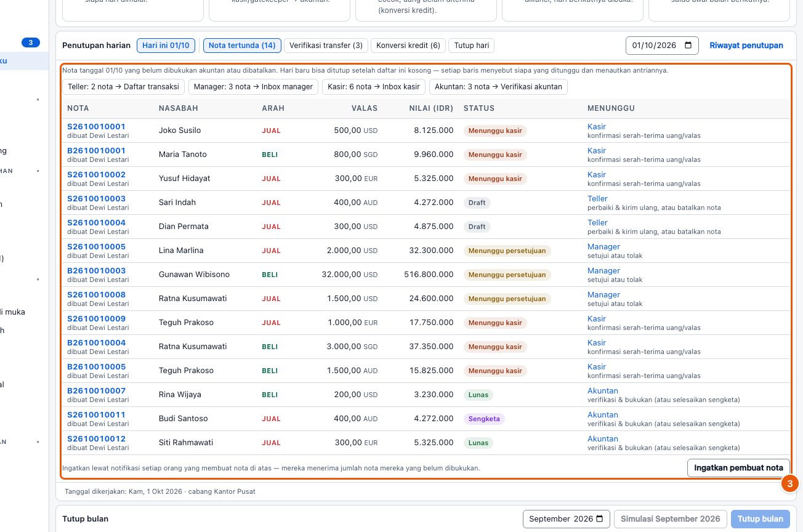Click the 516.800.000 value cell
The height and width of the screenshot is (532, 803).
point(429,275)
